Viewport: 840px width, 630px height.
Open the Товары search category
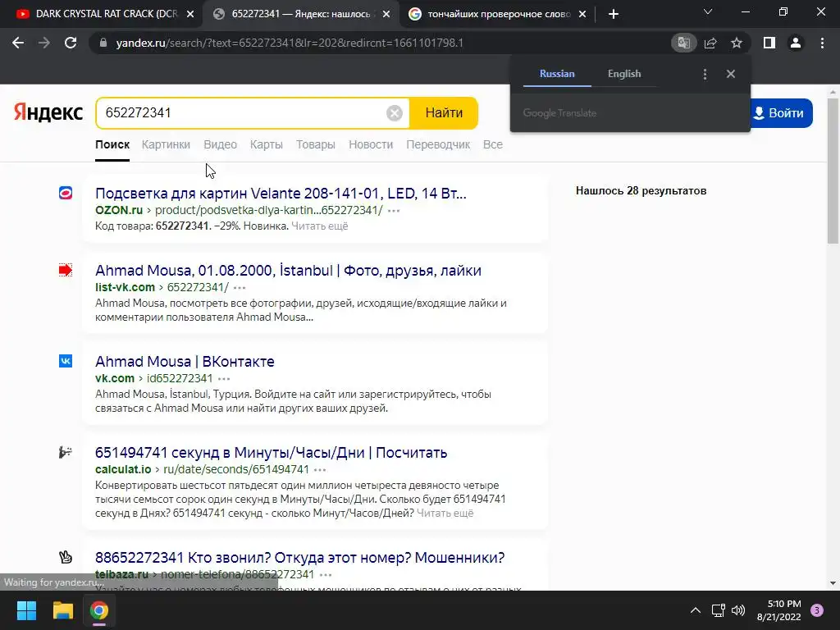point(316,144)
